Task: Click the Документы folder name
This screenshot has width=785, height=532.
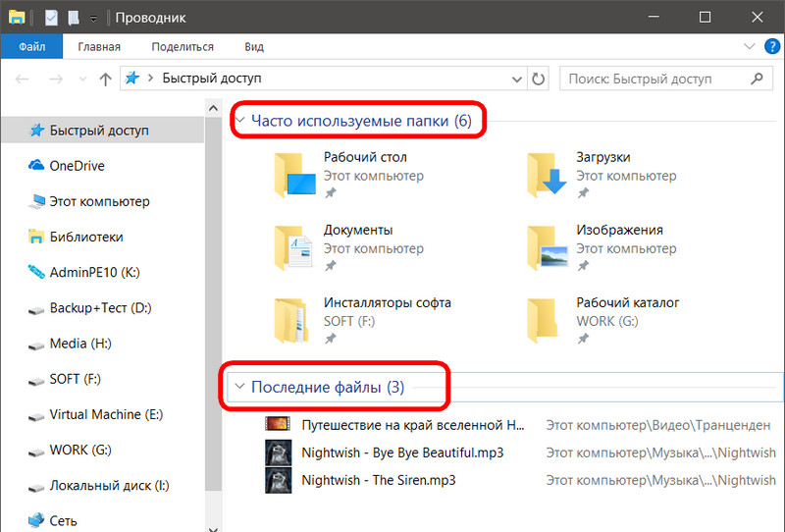Action: pos(358,230)
